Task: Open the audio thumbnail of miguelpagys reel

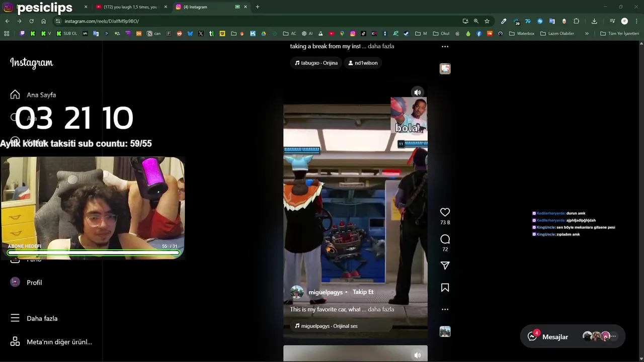Action: 445,331
